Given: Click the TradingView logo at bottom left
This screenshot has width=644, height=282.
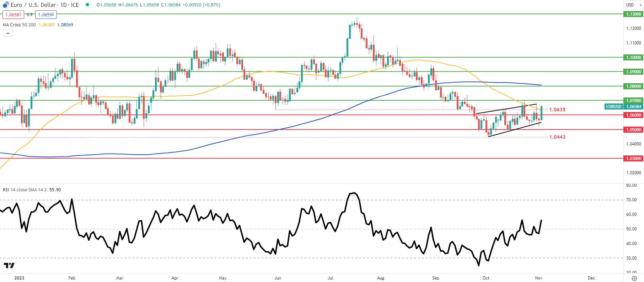Looking at the screenshot, I should (x=9, y=265).
